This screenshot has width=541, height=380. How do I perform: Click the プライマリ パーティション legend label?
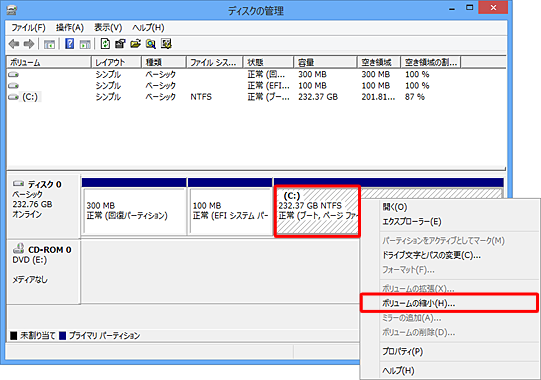tap(104, 335)
